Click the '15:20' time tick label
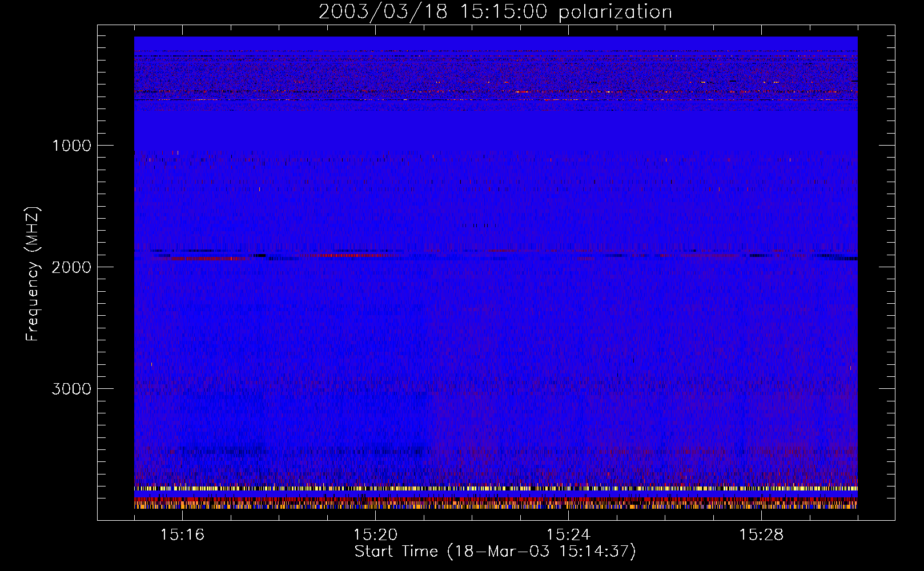The image size is (924, 571). pyautogui.click(x=375, y=535)
